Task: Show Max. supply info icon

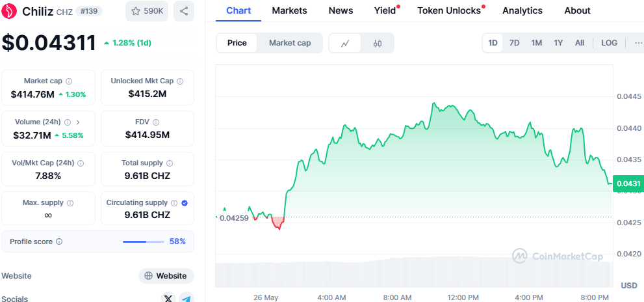Action: point(70,203)
